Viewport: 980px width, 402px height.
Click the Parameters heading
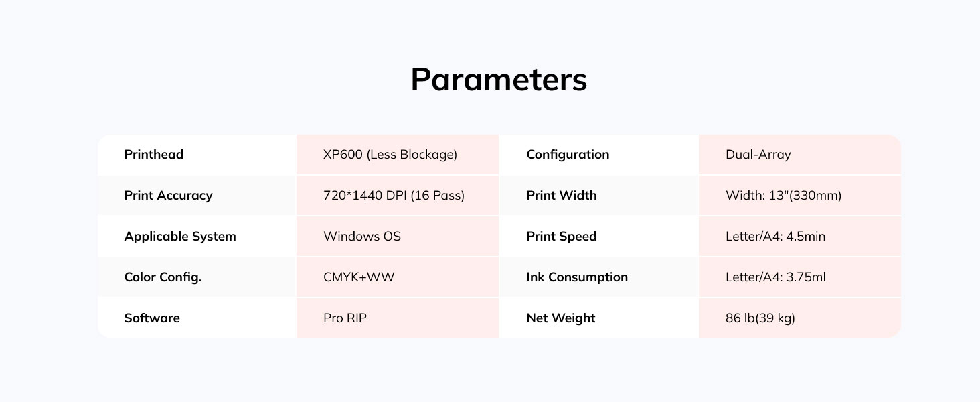(x=499, y=80)
